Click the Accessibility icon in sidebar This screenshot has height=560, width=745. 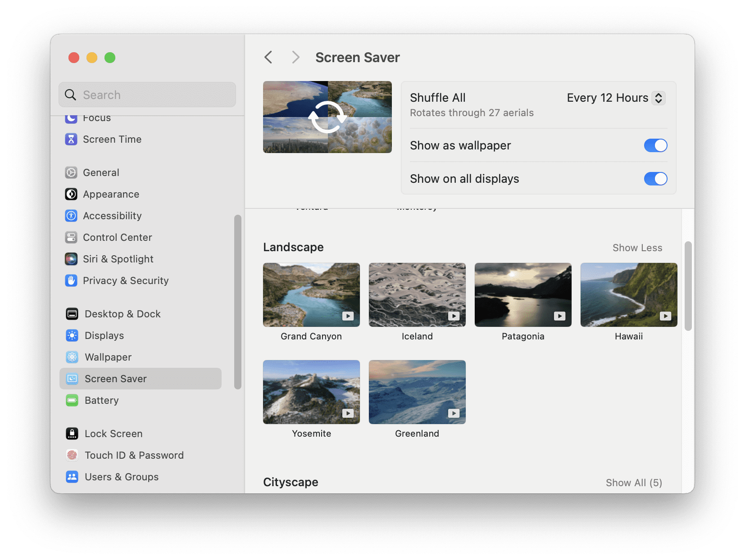click(71, 216)
